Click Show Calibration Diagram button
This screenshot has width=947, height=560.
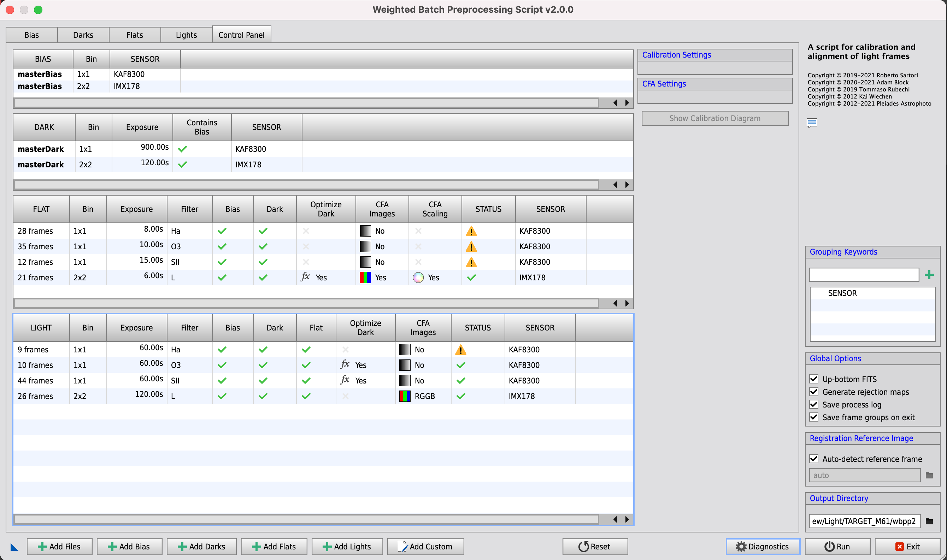pyautogui.click(x=715, y=119)
